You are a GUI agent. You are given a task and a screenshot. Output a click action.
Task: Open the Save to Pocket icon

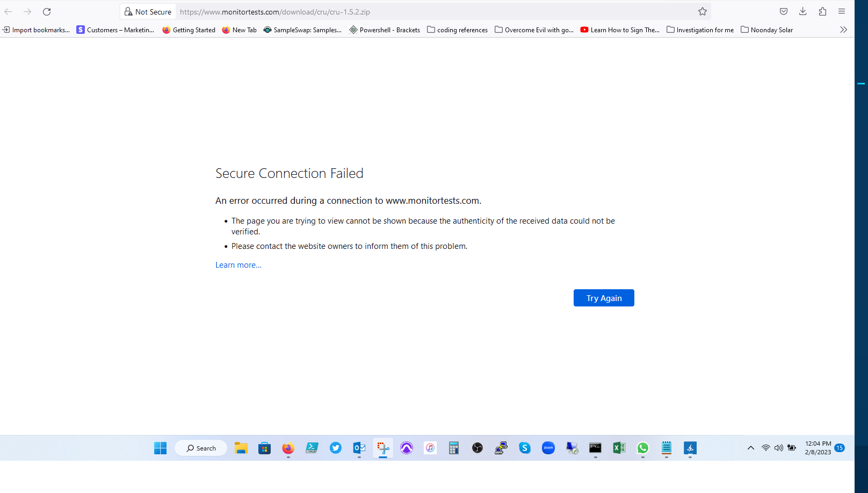[784, 12]
